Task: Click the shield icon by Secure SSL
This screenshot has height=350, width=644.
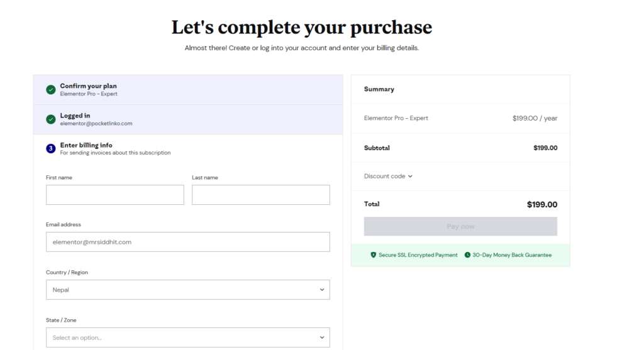Action: (374, 255)
